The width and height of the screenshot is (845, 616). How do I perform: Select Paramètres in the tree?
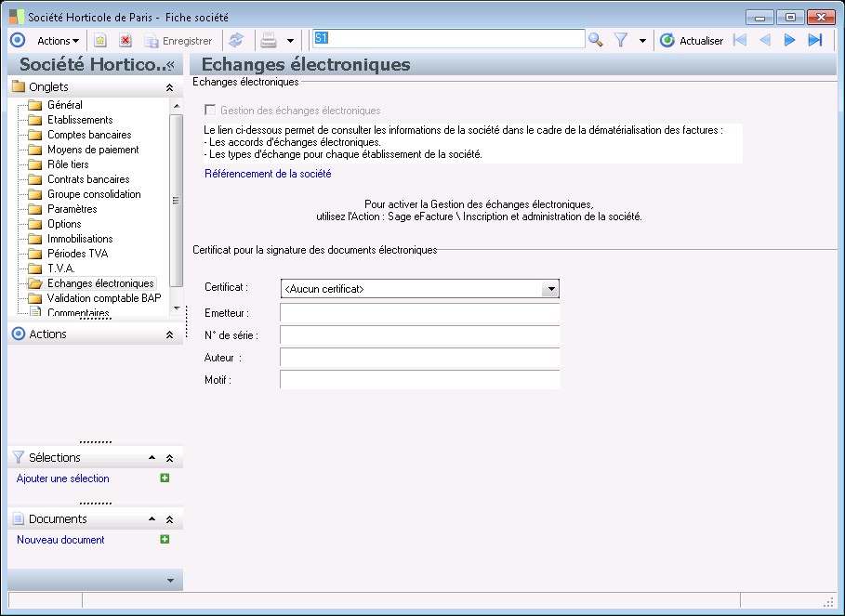point(73,209)
